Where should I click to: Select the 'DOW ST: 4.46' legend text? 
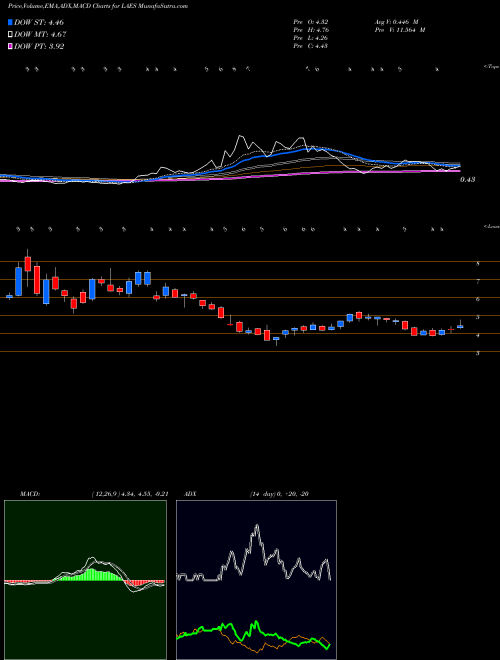pyautogui.click(x=39, y=22)
